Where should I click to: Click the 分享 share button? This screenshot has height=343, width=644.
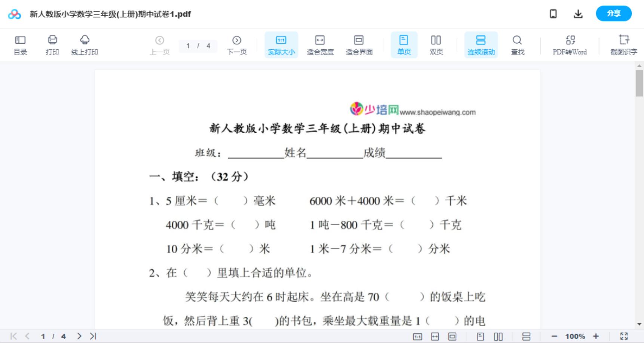(613, 13)
